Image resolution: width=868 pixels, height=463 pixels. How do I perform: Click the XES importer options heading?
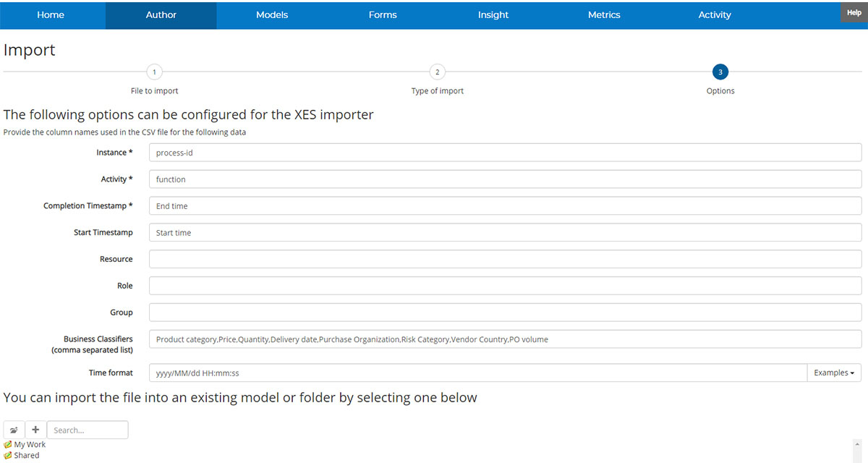point(189,114)
